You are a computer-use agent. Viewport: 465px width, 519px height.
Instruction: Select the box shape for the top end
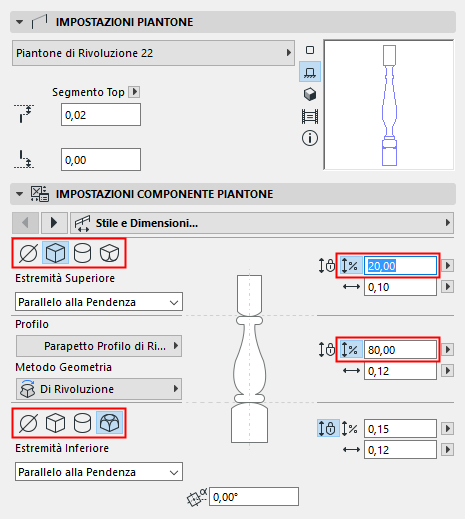tap(55, 253)
